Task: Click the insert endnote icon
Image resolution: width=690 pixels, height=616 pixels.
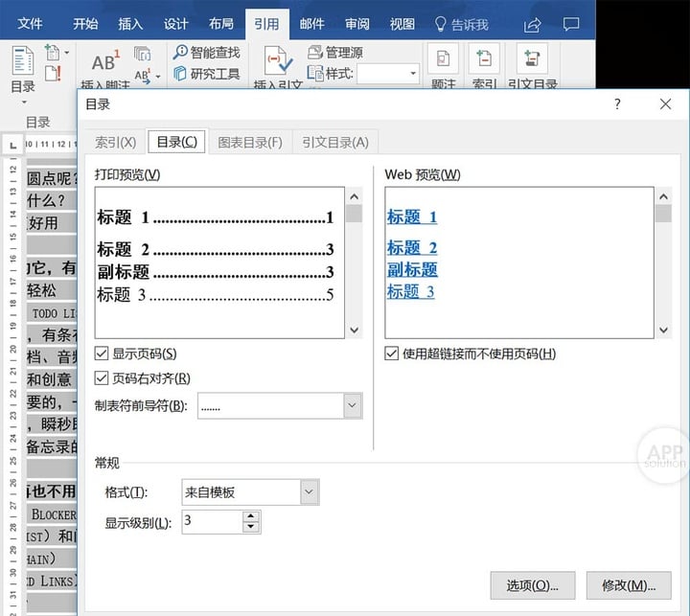Action: (x=142, y=54)
